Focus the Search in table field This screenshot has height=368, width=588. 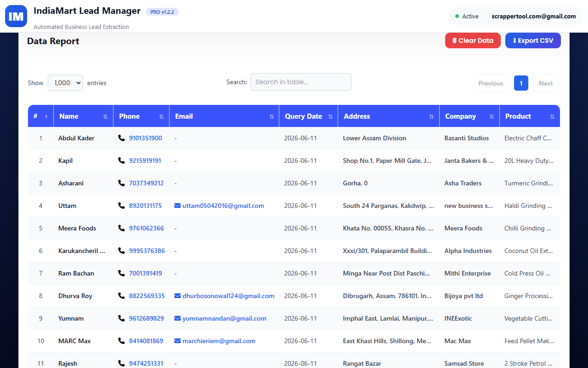coord(301,82)
